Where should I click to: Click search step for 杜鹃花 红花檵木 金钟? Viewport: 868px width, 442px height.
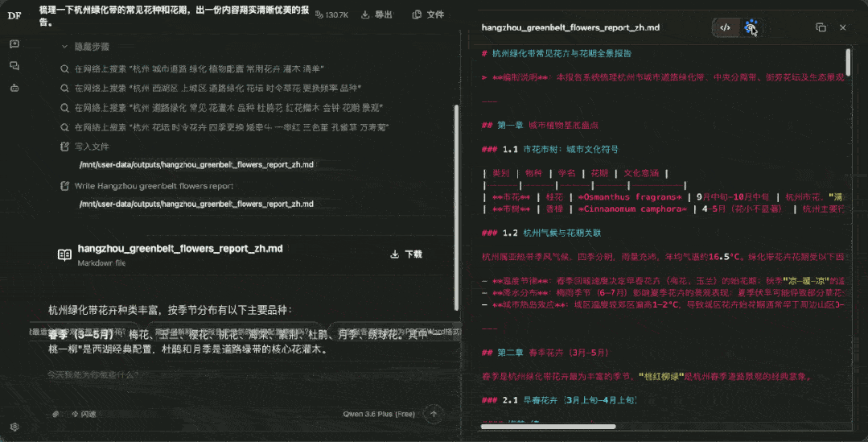(x=221, y=107)
